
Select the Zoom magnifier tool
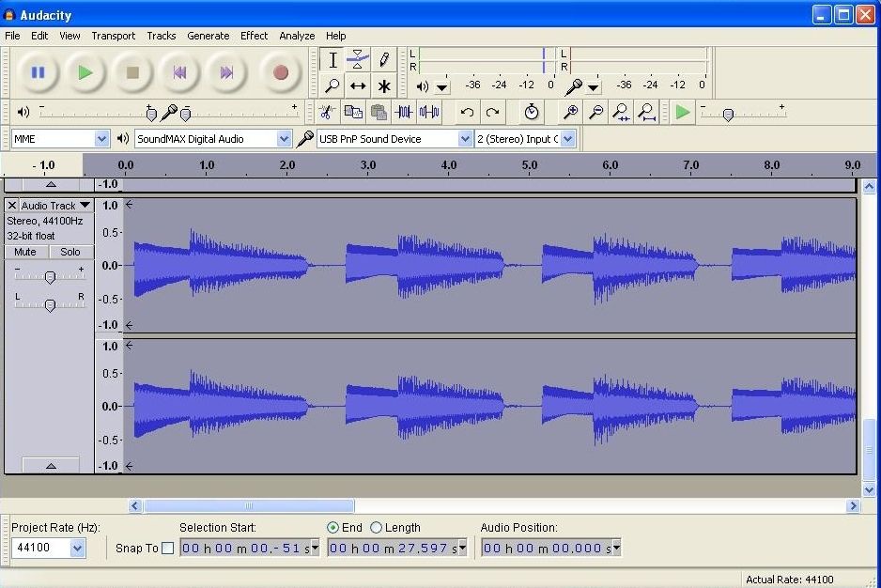(x=332, y=86)
